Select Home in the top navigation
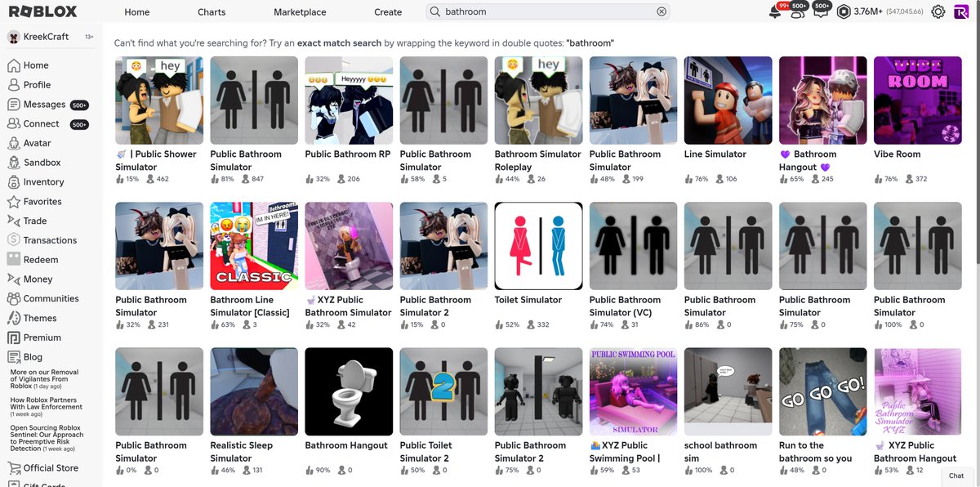980x487 pixels. (137, 12)
